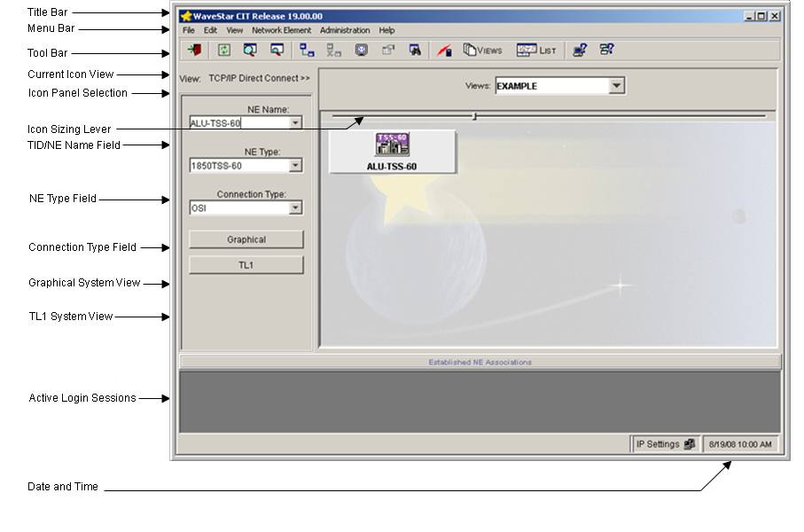Image resolution: width=804 pixels, height=532 pixels.
Task: Maximize the WaveStar CIT window
Action: click(x=762, y=16)
